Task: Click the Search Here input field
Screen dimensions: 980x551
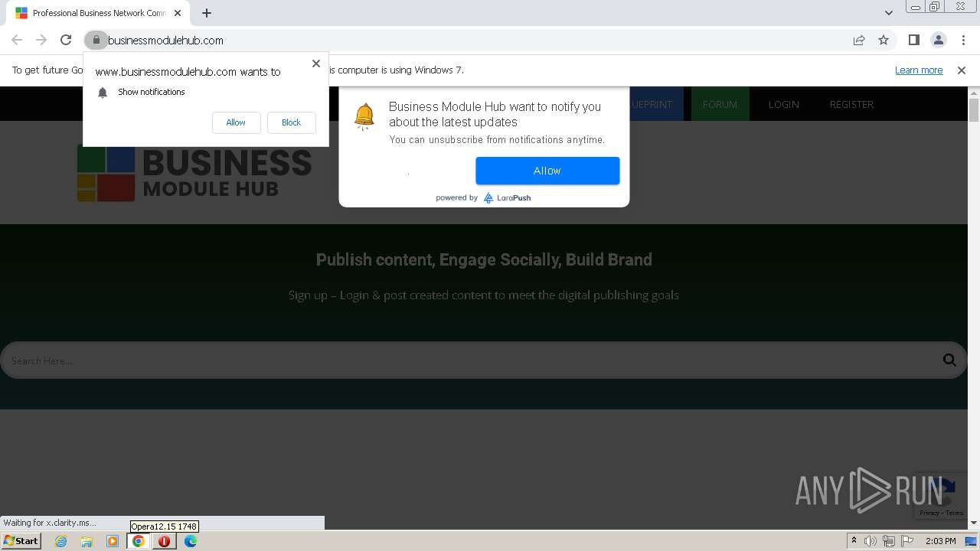Action: tap(471, 360)
